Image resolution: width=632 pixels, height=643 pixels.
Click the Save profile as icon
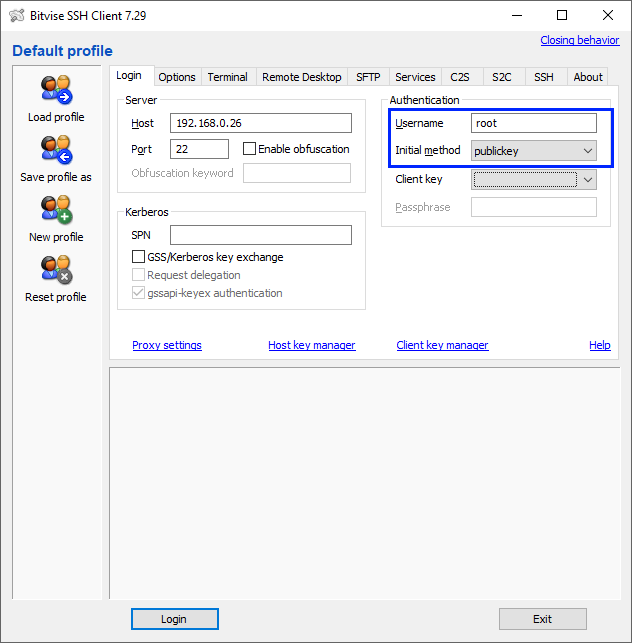click(x=56, y=149)
